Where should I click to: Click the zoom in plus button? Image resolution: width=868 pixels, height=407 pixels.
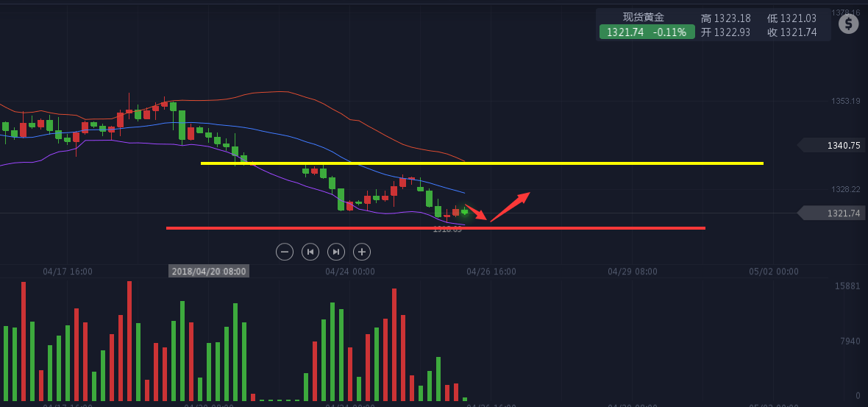point(361,252)
